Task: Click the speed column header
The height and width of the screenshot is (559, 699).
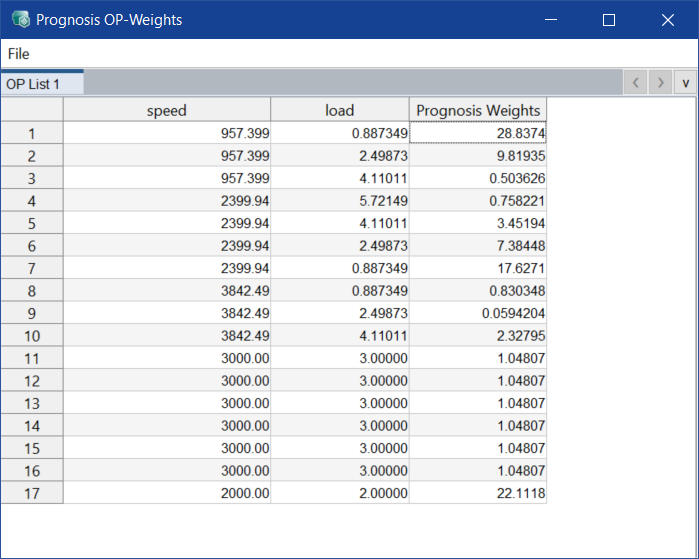Action: click(x=166, y=110)
